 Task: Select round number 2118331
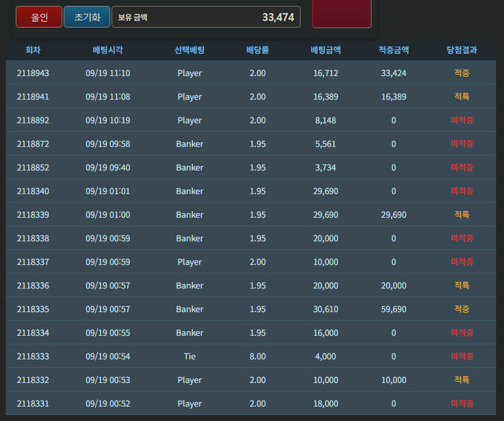point(33,403)
